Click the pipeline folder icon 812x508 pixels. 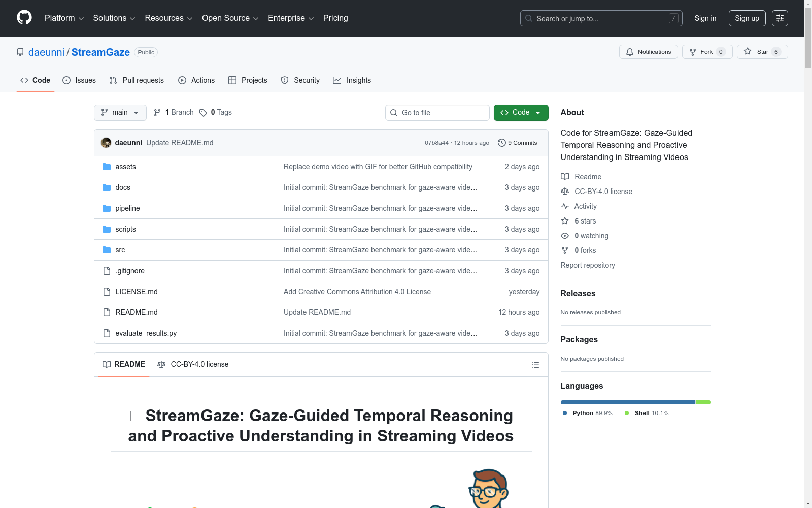(107, 208)
